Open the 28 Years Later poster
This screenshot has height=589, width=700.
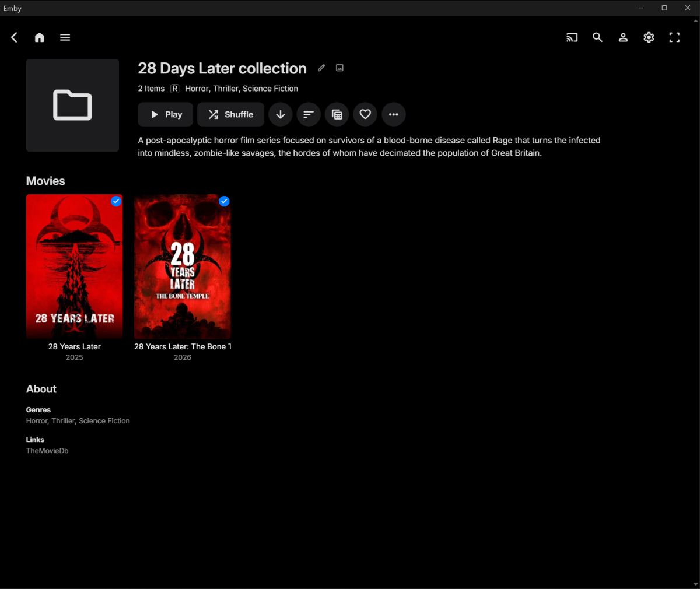coord(75,267)
